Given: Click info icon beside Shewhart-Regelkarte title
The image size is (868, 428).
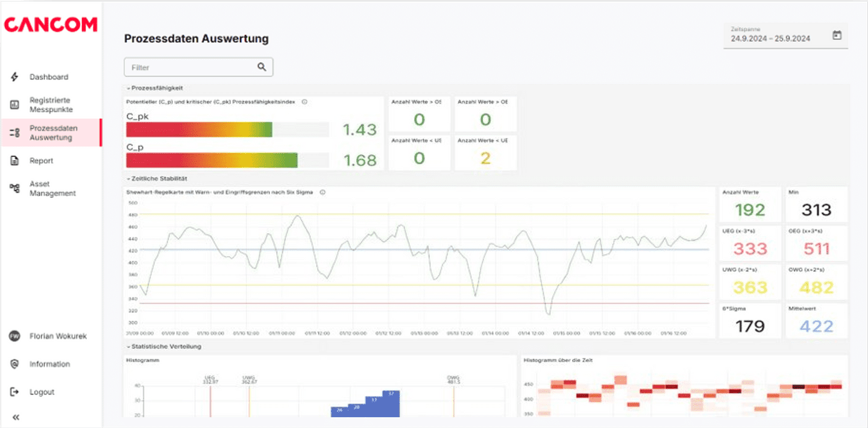Looking at the screenshot, I should 322,192.
